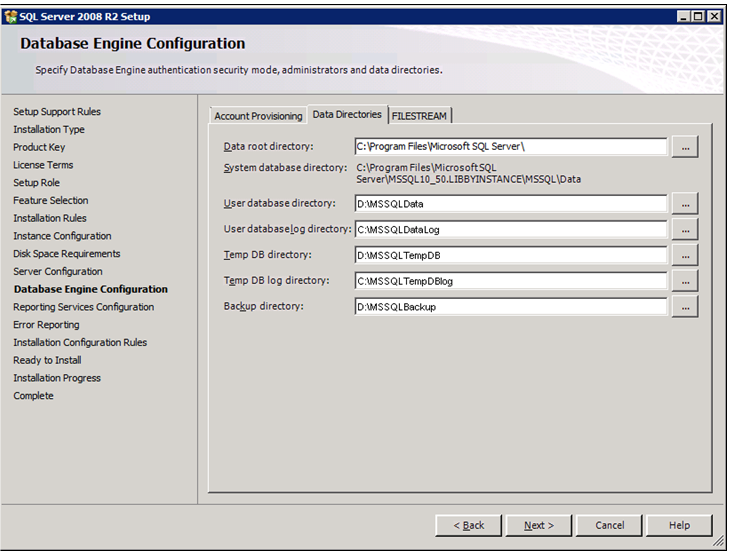Screen dimensions: 729x553
Task: Browse for User database log directory
Action: 685,230
